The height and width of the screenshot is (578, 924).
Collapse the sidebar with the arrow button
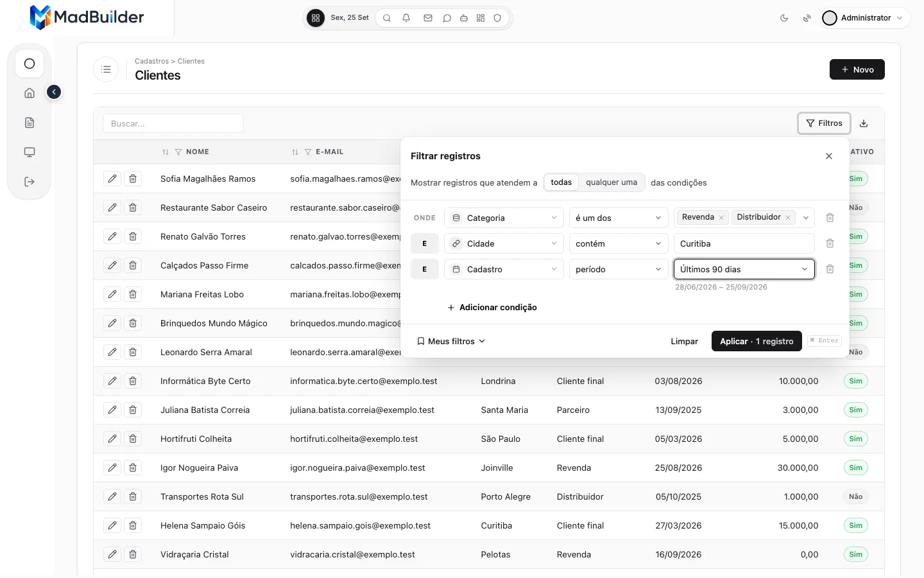coord(54,92)
